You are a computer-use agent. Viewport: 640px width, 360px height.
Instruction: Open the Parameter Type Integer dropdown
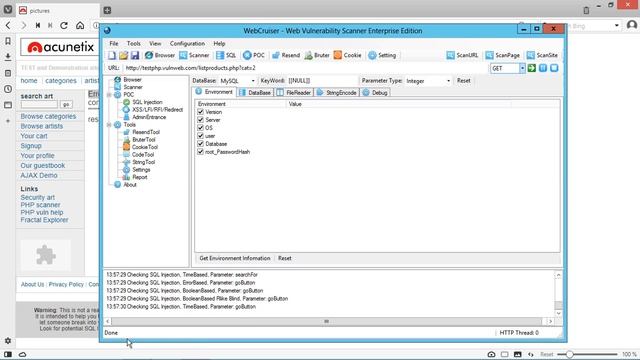click(448, 81)
